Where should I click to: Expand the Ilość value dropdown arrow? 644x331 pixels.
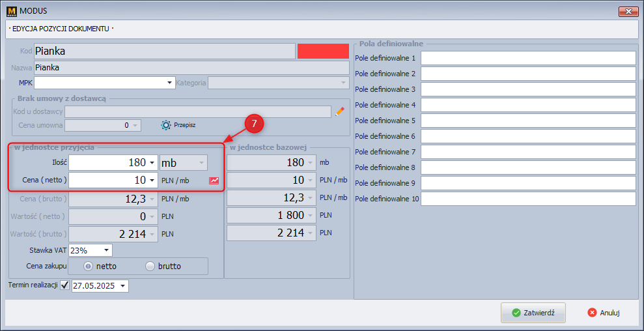point(151,162)
